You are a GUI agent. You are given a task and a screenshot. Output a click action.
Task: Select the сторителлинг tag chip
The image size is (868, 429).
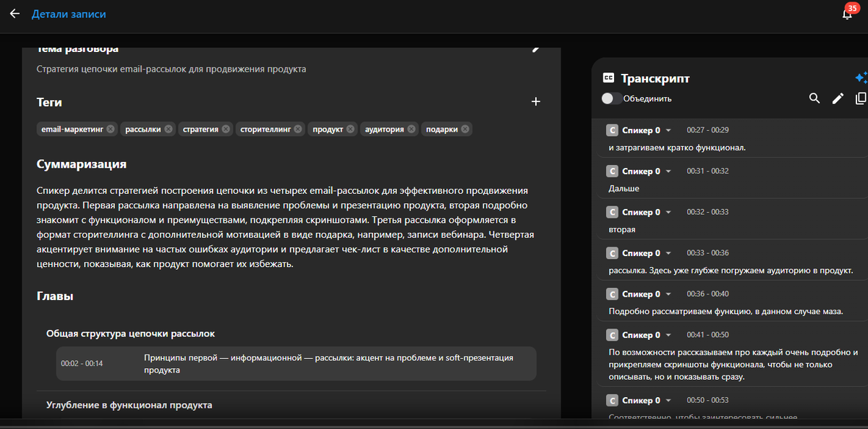[271, 129]
